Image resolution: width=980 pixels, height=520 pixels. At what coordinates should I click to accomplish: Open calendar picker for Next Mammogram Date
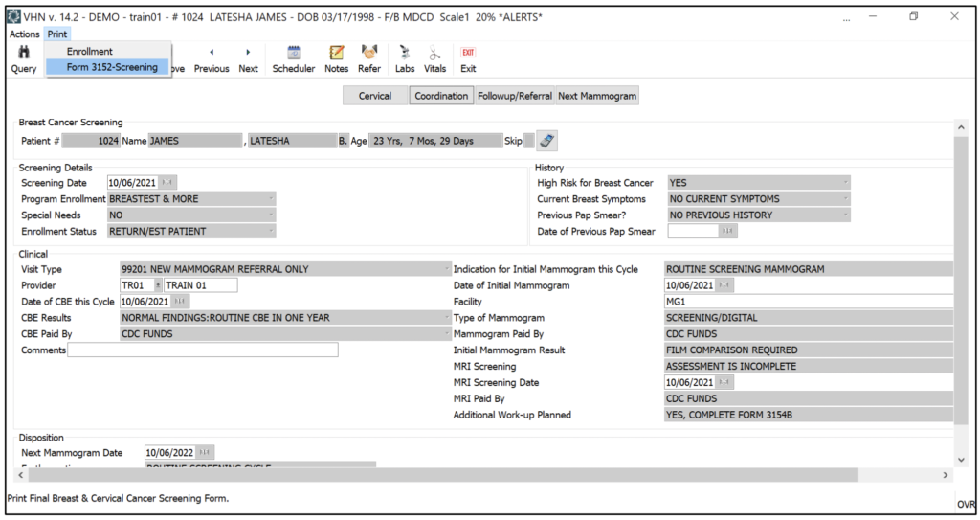tap(205, 452)
